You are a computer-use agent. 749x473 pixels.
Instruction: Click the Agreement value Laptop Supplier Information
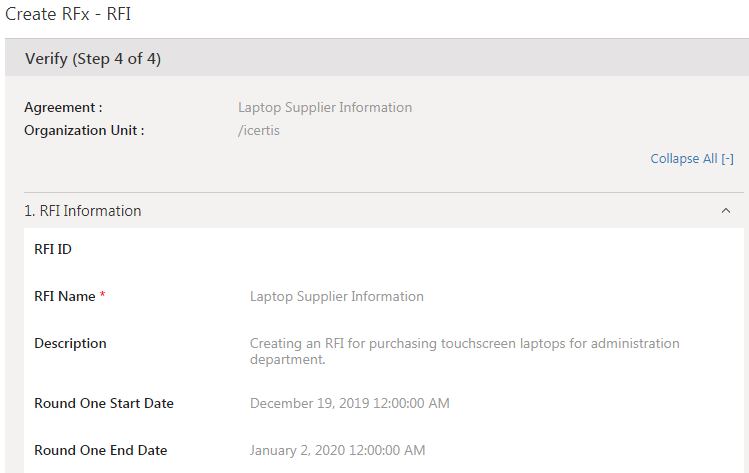324,107
